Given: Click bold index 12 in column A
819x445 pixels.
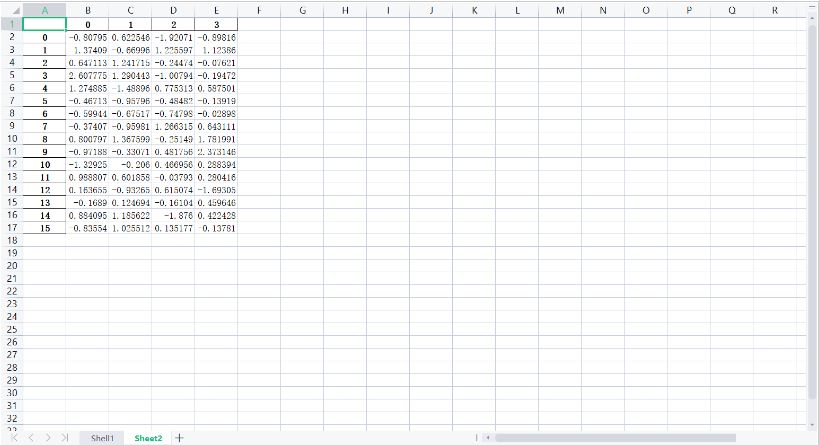Looking at the screenshot, I should pyautogui.click(x=45, y=190).
